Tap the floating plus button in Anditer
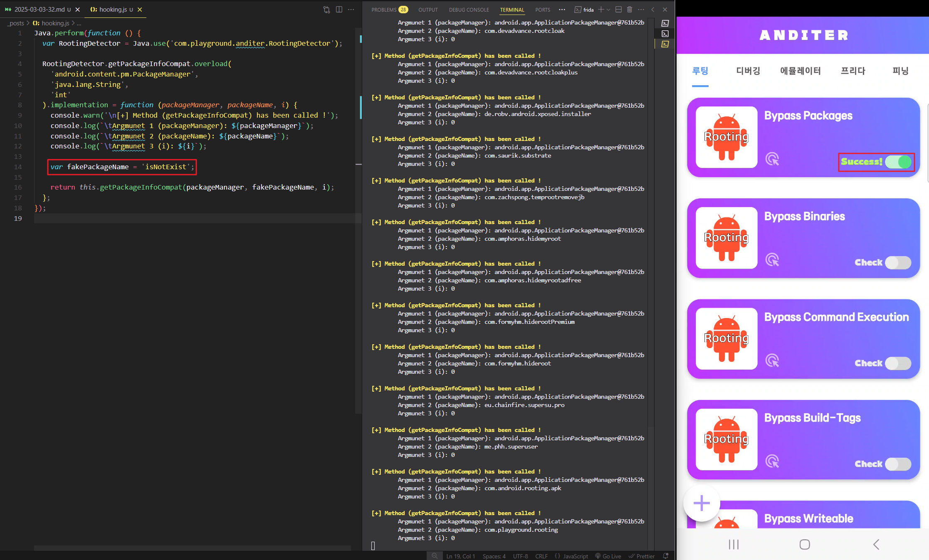The height and width of the screenshot is (560, 929). pos(702,503)
